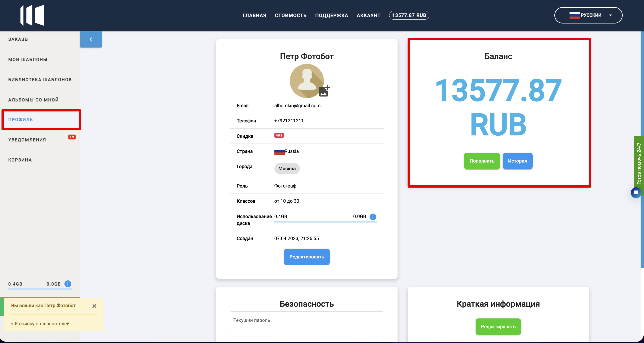
Task: Click the Безопасность section heading
Action: 306,304
